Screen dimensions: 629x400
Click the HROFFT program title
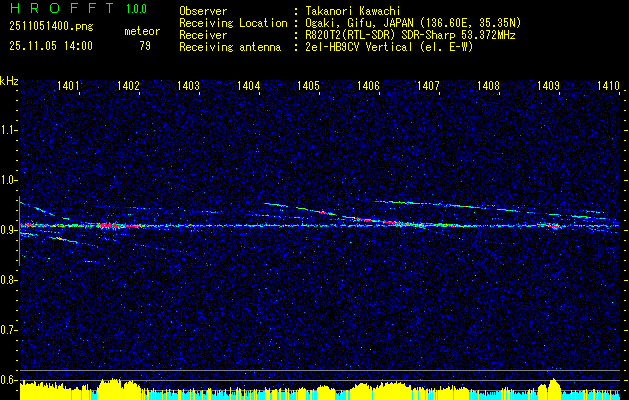tap(61, 8)
